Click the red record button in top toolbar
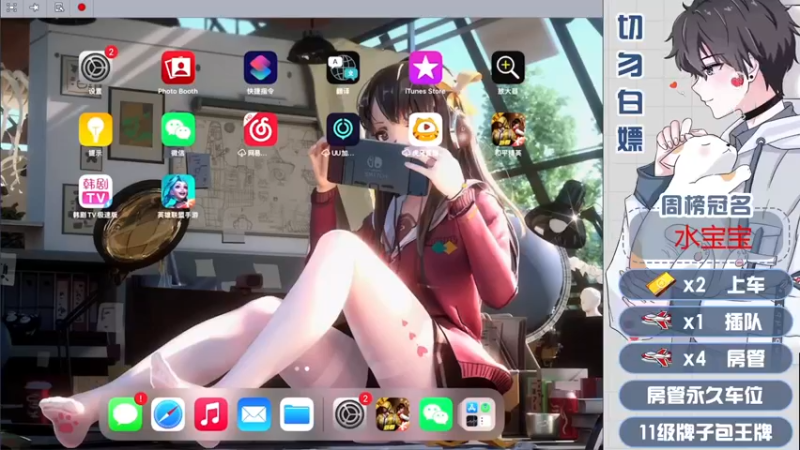Image resolution: width=800 pixels, height=450 pixels. click(x=82, y=7)
